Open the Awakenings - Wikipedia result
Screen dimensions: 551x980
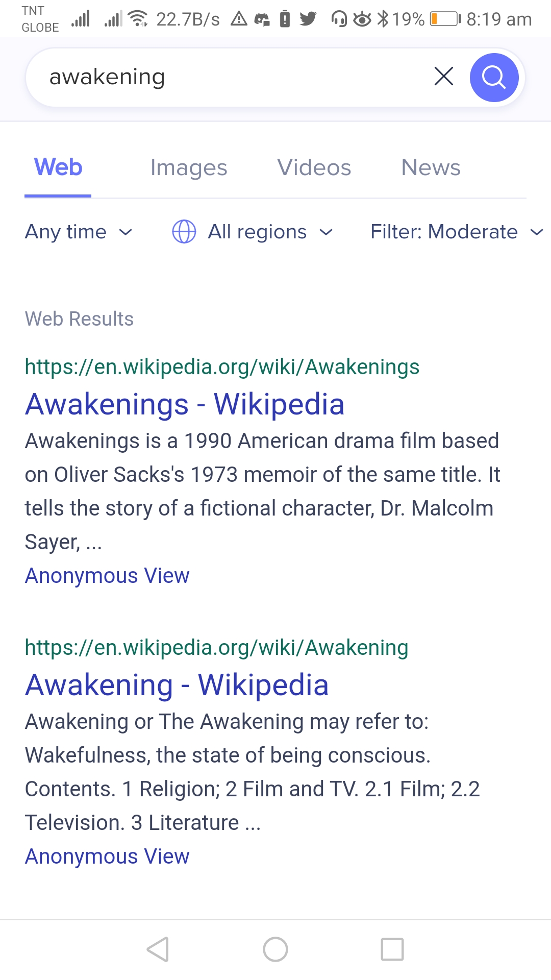tap(185, 404)
